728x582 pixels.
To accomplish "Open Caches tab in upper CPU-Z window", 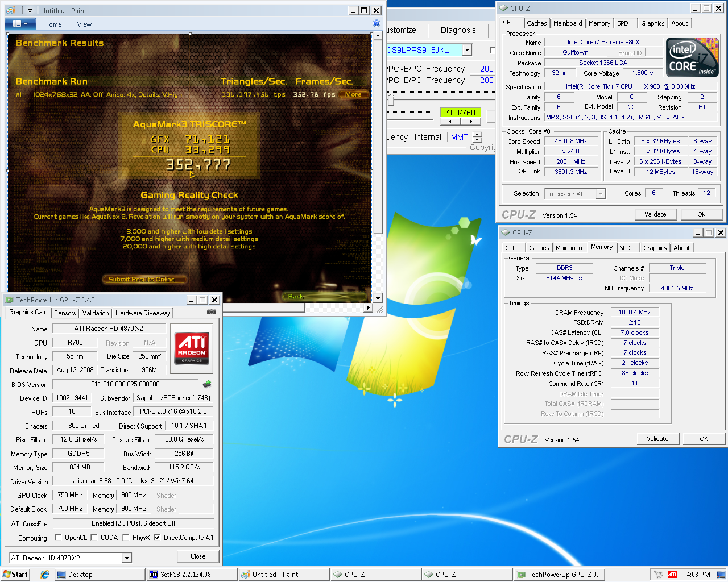I will click(x=536, y=23).
